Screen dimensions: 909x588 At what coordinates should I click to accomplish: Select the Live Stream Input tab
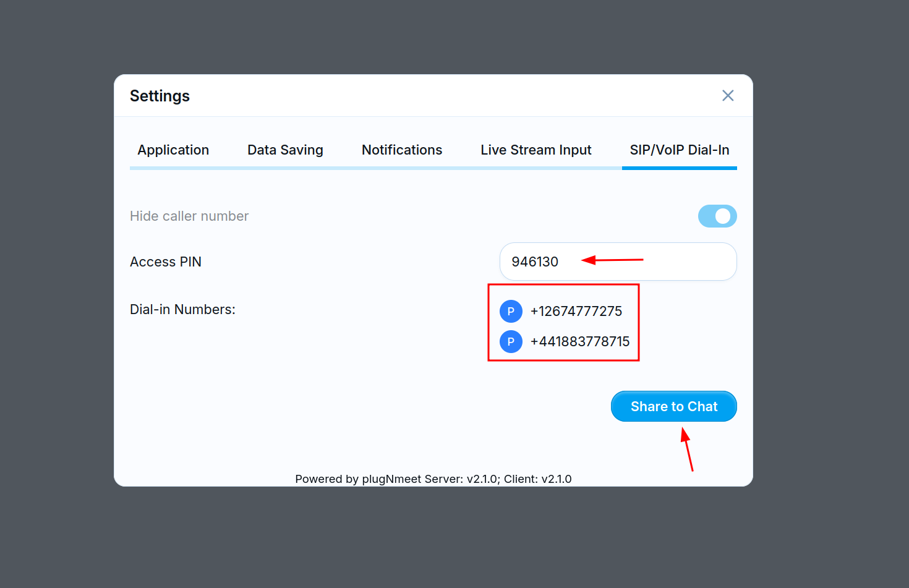point(536,150)
